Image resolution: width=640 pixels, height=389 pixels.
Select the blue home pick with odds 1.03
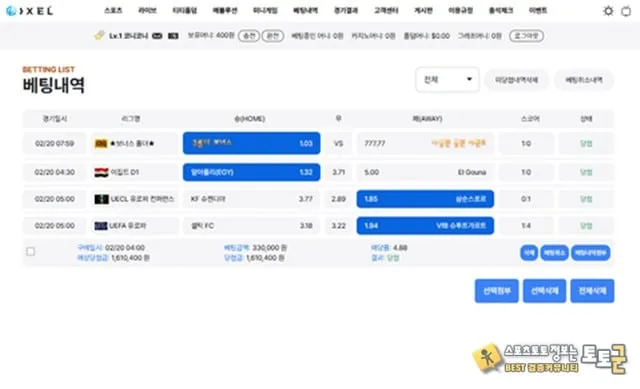pos(251,143)
